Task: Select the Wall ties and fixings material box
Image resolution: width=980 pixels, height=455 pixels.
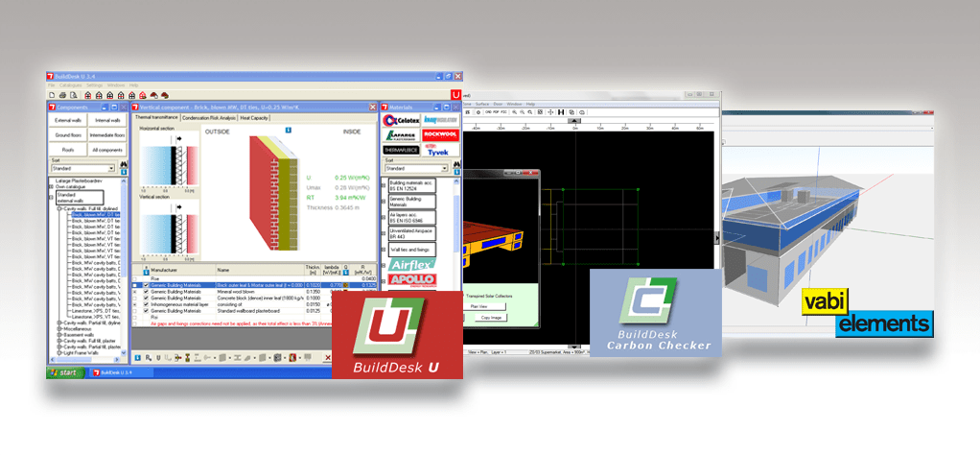Action: [x=412, y=250]
